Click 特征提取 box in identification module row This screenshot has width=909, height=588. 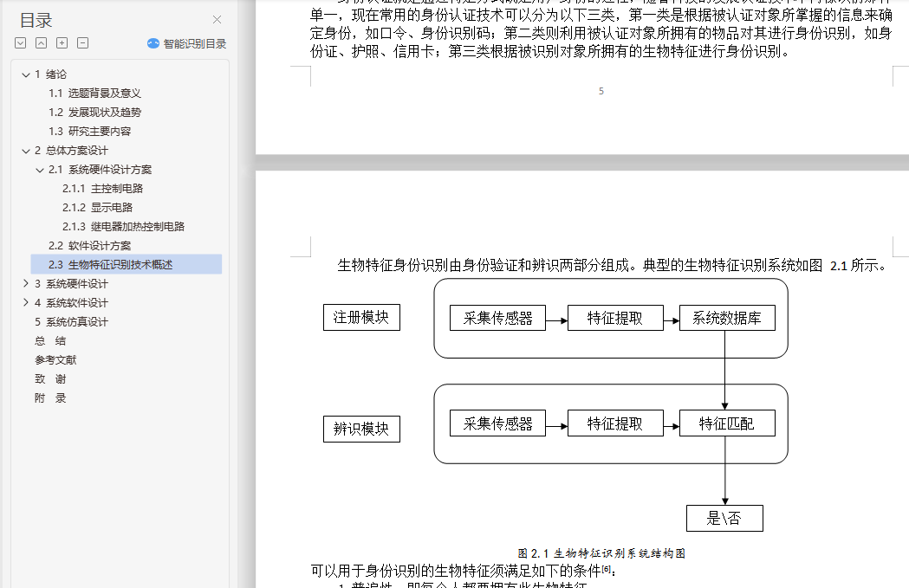click(x=615, y=423)
